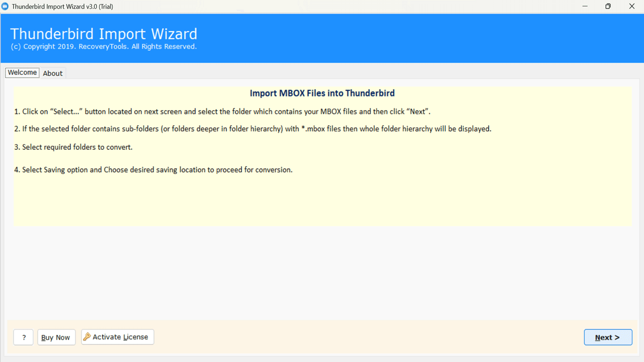Minimize the Thunderbird Import Wizard window

(x=585, y=7)
